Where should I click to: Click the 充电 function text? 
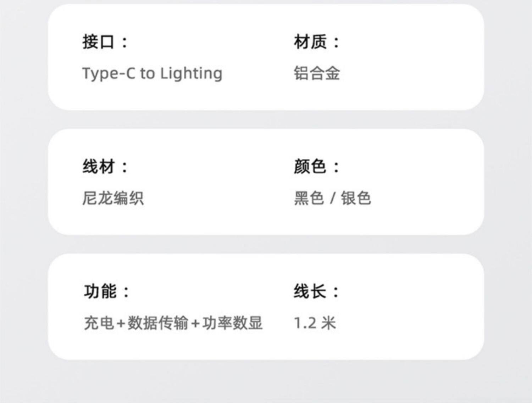tap(99, 323)
